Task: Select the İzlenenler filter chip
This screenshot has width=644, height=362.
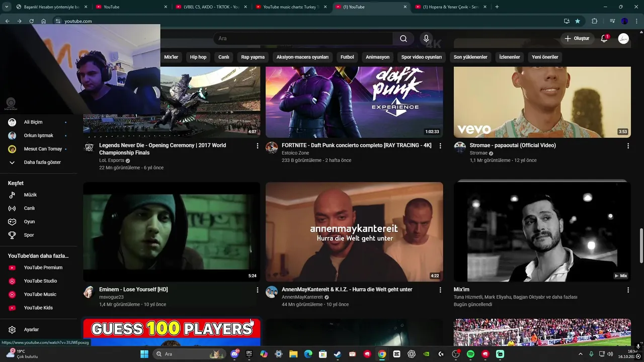Action: coord(510,57)
